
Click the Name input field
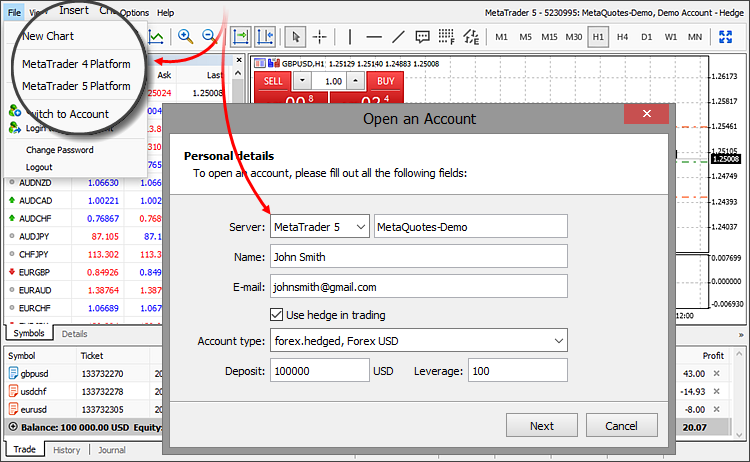pos(419,256)
